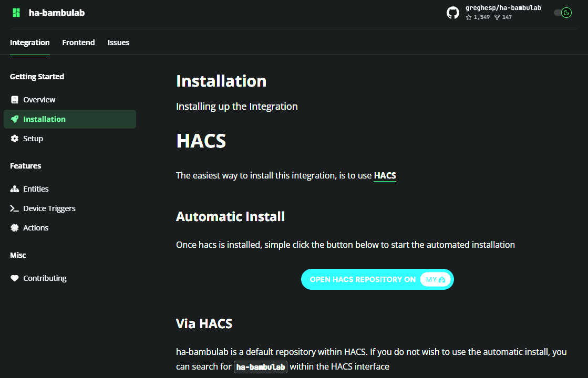This screenshot has height=378, width=588.
Task: Click the 'Installing up the Integration' subtitle
Action: [x=236, y=107]
